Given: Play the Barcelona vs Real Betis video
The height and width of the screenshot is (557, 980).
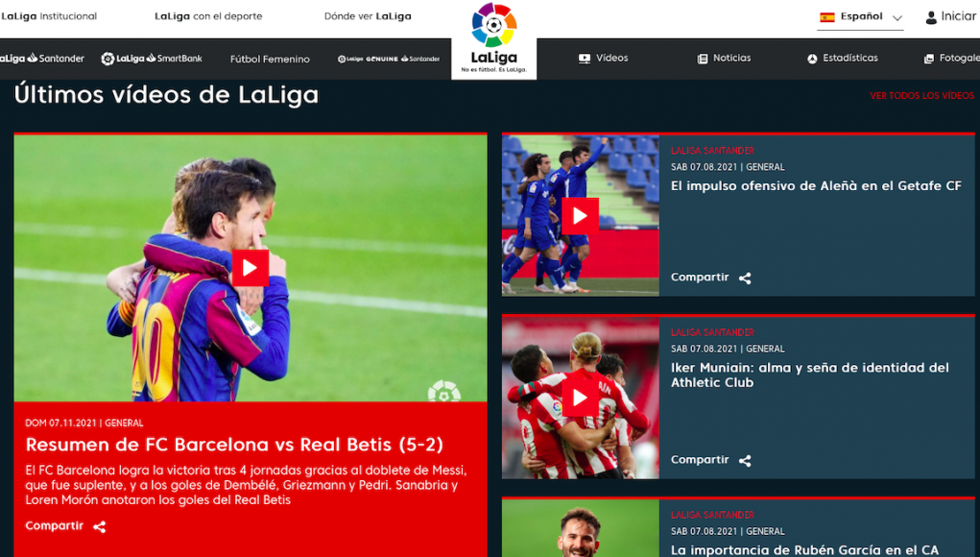Looking at the screenshot, I should (x=251, y=268).
